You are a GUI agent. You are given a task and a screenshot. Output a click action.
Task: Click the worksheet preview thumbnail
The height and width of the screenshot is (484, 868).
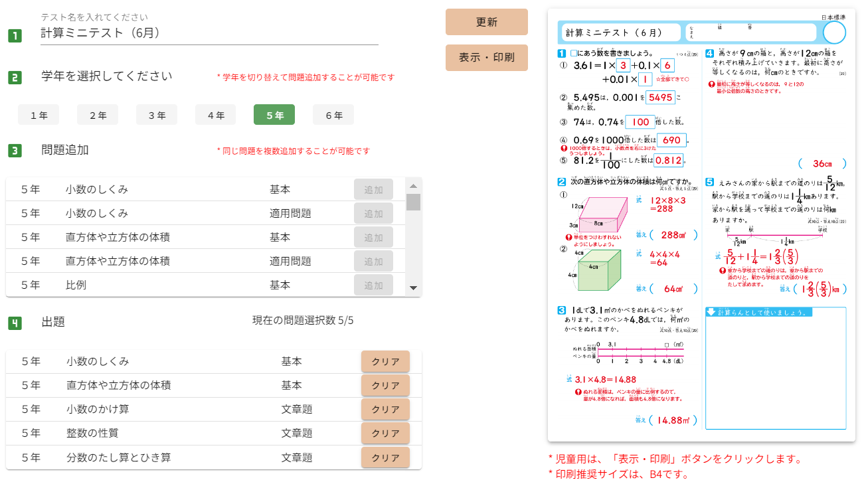click(701, 225)
